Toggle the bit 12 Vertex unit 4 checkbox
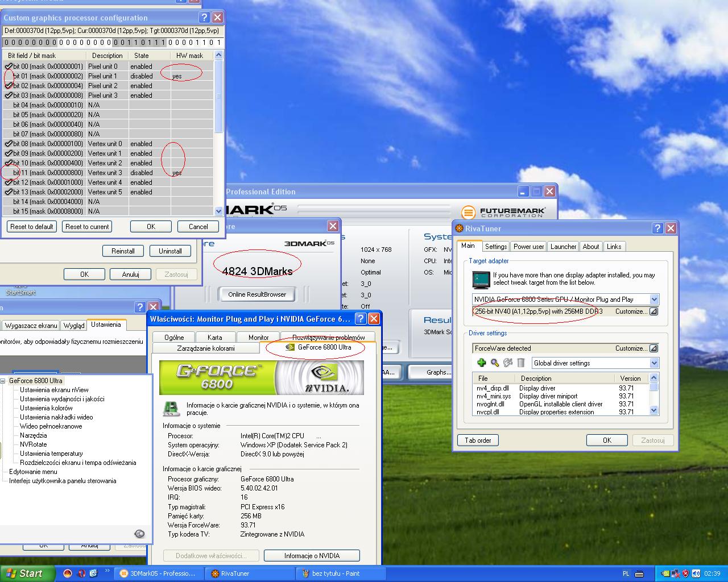The width and height of the screenshot is (728, 582). pos(9,182)
